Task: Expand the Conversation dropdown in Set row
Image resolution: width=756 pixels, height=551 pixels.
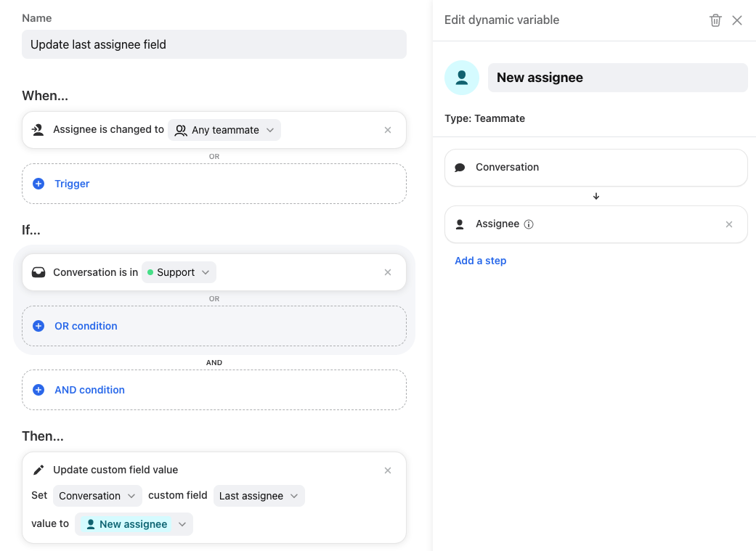Action: pyautogui.click(x=97, y=496)
